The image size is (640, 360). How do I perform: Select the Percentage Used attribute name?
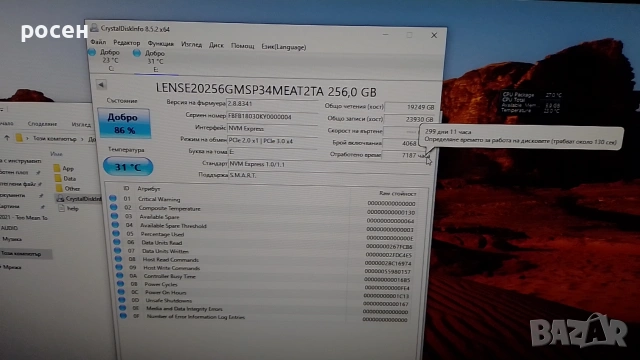tap(162, 234)
